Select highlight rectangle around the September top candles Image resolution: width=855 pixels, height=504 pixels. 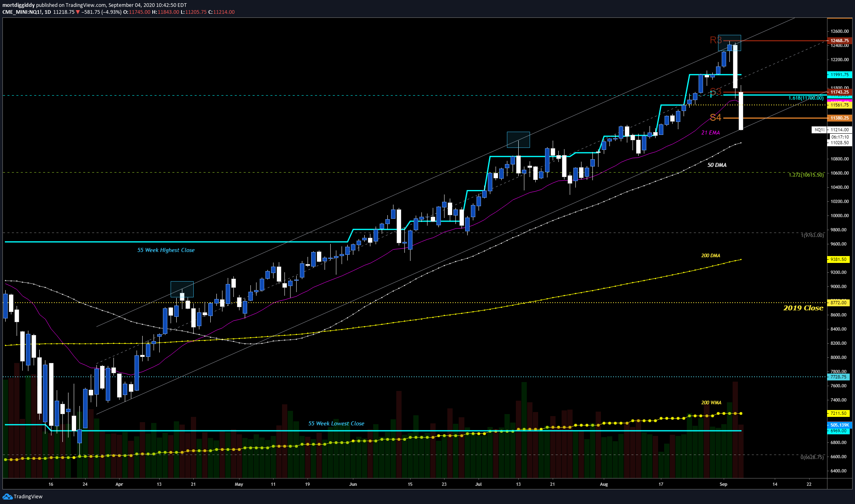(x=729, y=43)
